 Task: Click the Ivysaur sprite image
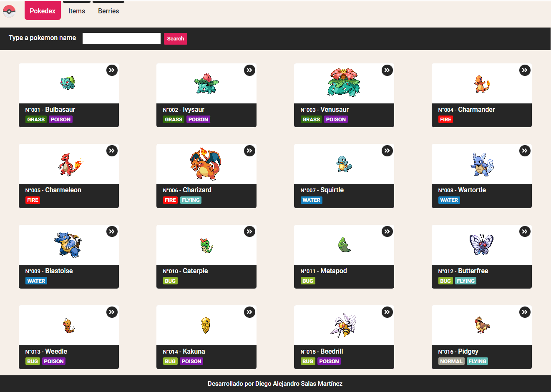(206, 83)
